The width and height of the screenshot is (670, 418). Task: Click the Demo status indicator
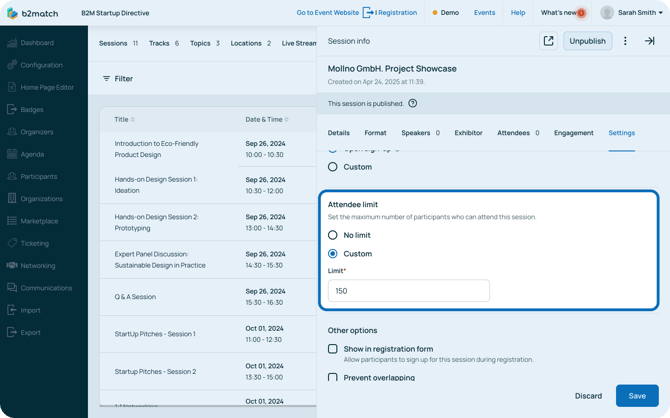coord(445,13)
